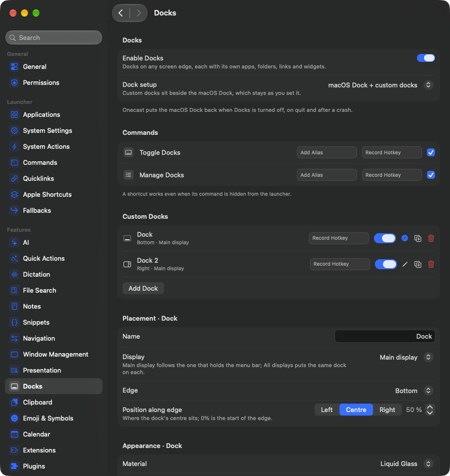Image resolution: width=450 pixels, height=476 pixels.
Task: Click Add Alias field for Toggle Docks
Action: coord(326,152)
